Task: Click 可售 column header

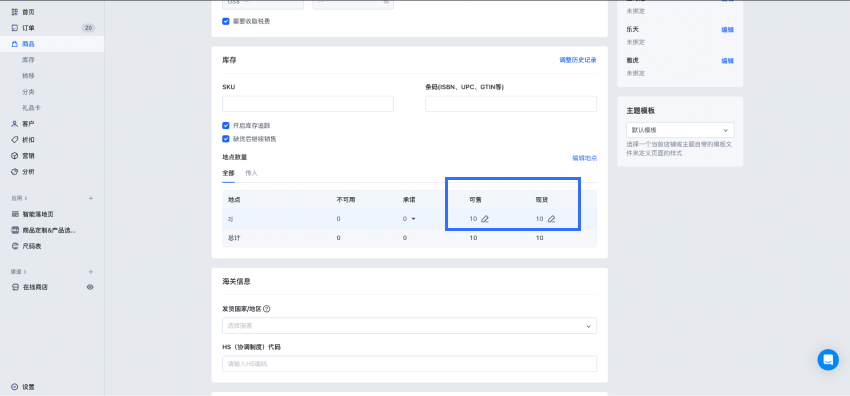Action: point(475,200)
